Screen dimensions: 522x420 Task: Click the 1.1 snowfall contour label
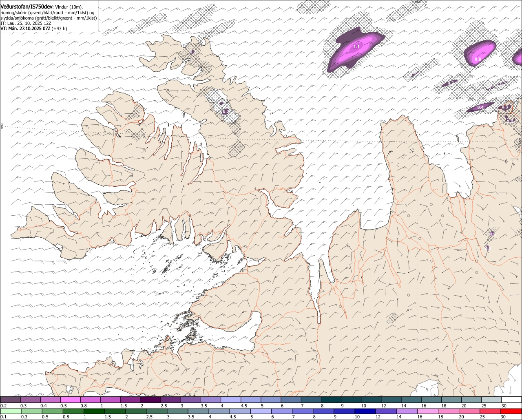pyautogui.click(x=356, y=47)
